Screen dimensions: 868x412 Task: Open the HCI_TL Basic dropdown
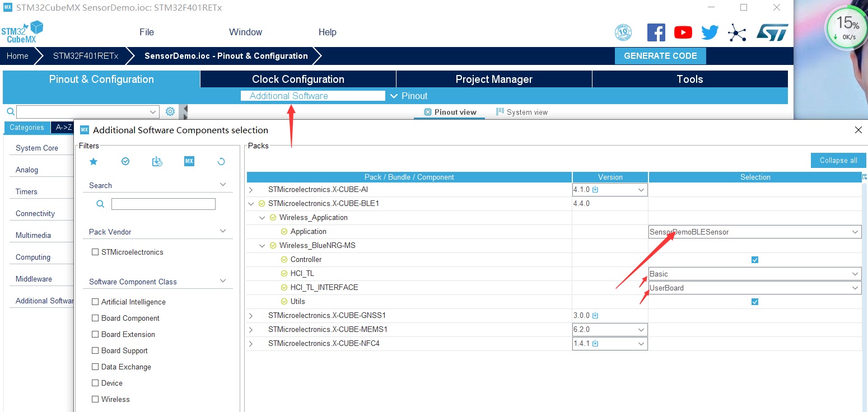pyautogui.click(x=755, y=274)
